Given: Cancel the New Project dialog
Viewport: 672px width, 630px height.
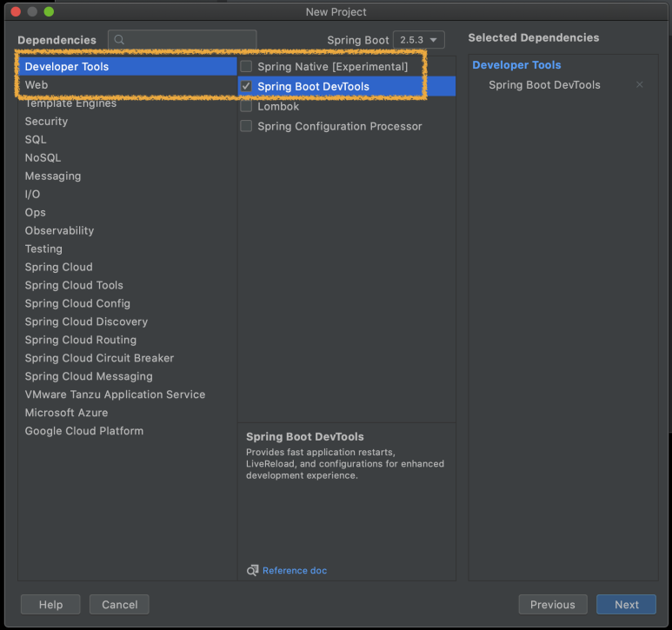Looking at the screenshot, I should click(120, 604).
